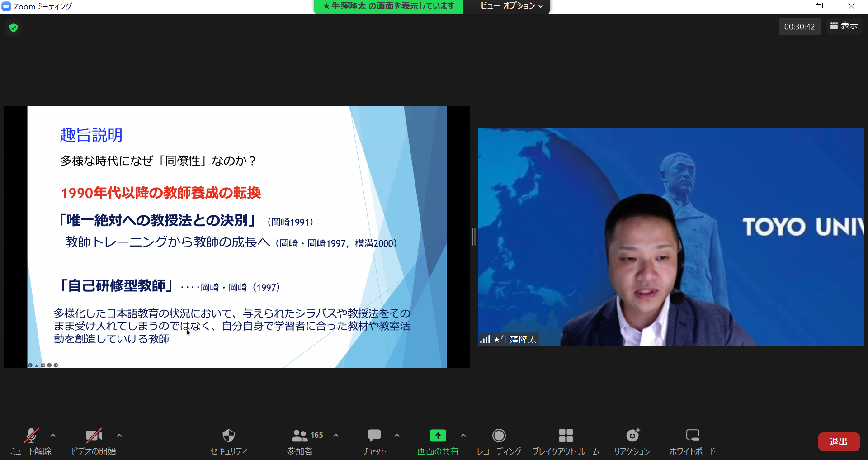Screen dimensions: 868x460
Task: Open the Security (セキュリティ) shield icon
Action: click(229, 436)
